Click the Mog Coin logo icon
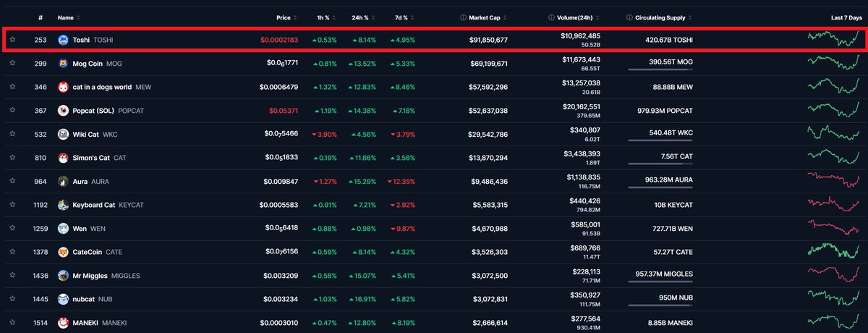This screenshot has height=333, width=868. pyautogui.click(x=63, y=64)
